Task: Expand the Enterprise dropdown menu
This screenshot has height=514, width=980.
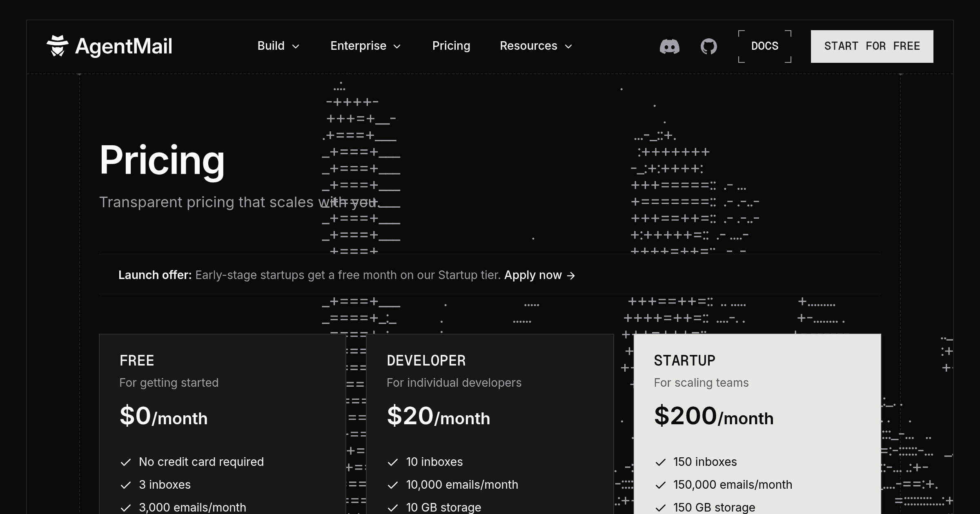Action: (x=365, y=46)
